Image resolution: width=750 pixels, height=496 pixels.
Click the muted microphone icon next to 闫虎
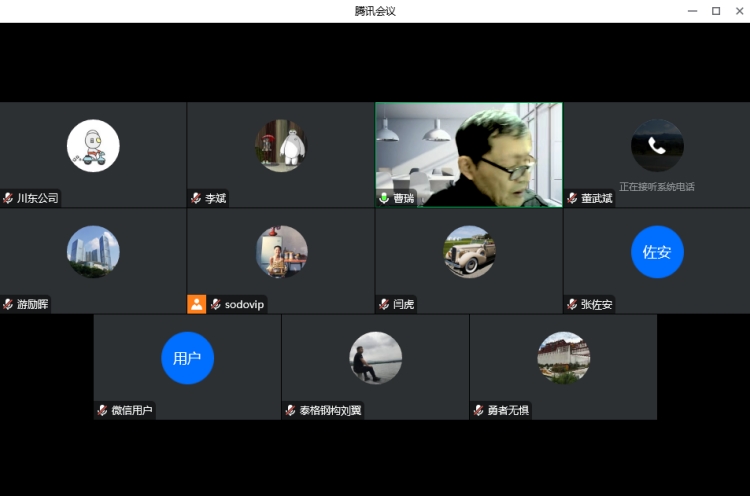click(x=385, y=304)
